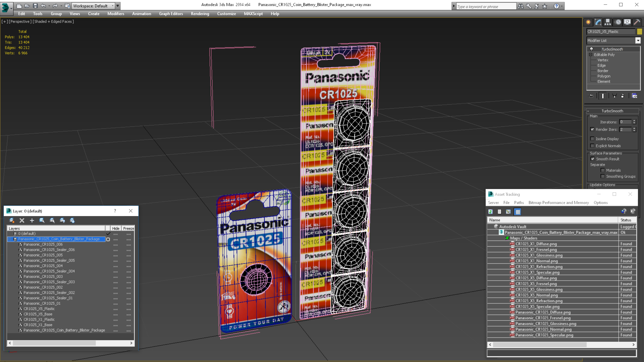Screen dimensions: 644x362
Task: Open the Motion command panel tab
Action: pos(618,22)
